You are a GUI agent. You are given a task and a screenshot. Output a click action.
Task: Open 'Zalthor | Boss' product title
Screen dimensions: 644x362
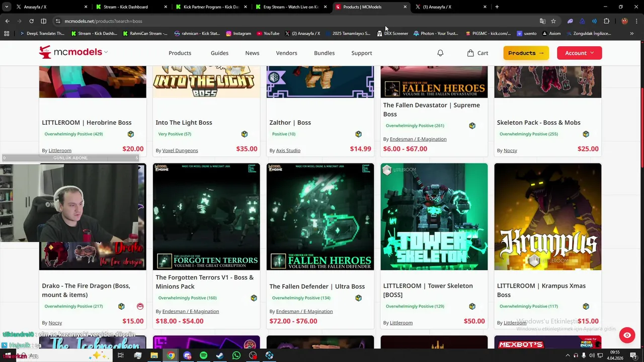pos(290,122)
